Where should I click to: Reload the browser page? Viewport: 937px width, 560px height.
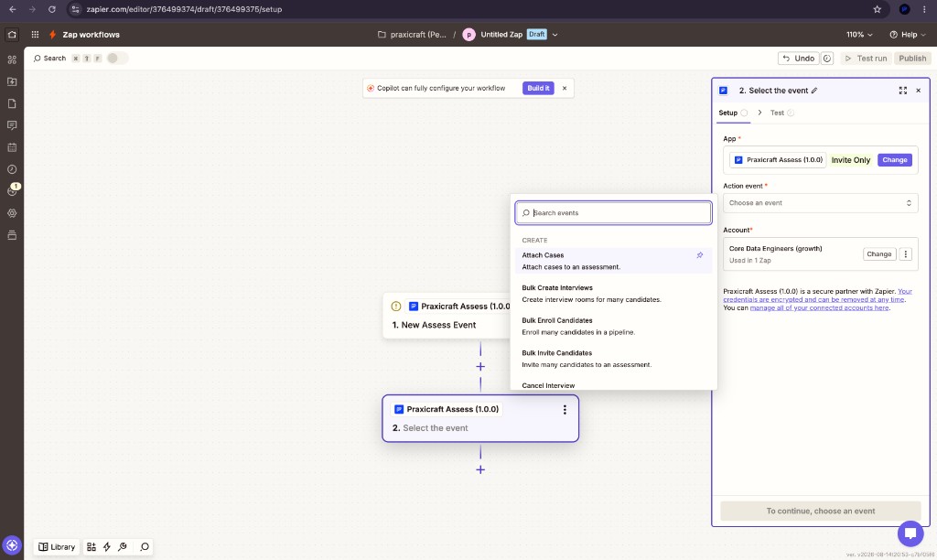click(x=52, y=9)
